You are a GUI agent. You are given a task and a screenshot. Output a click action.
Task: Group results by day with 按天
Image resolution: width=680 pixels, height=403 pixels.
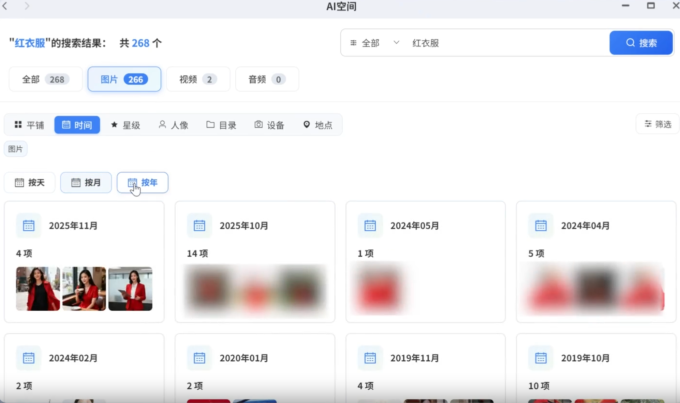pos(30,183)
